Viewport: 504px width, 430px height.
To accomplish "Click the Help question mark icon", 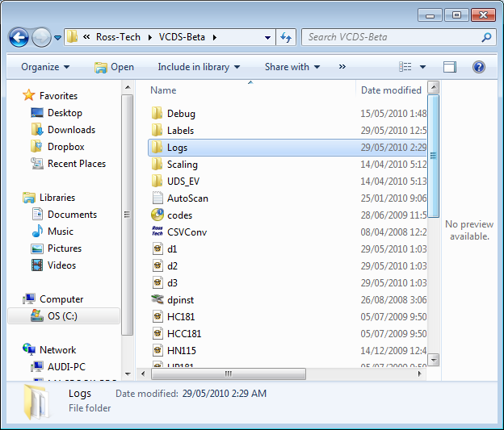I will (478, 67).
